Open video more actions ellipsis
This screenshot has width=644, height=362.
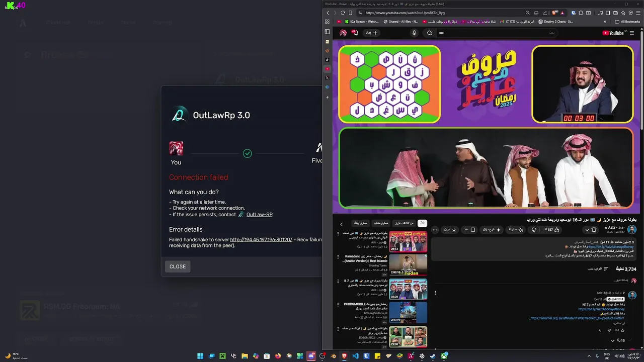[x=435, y=230]
